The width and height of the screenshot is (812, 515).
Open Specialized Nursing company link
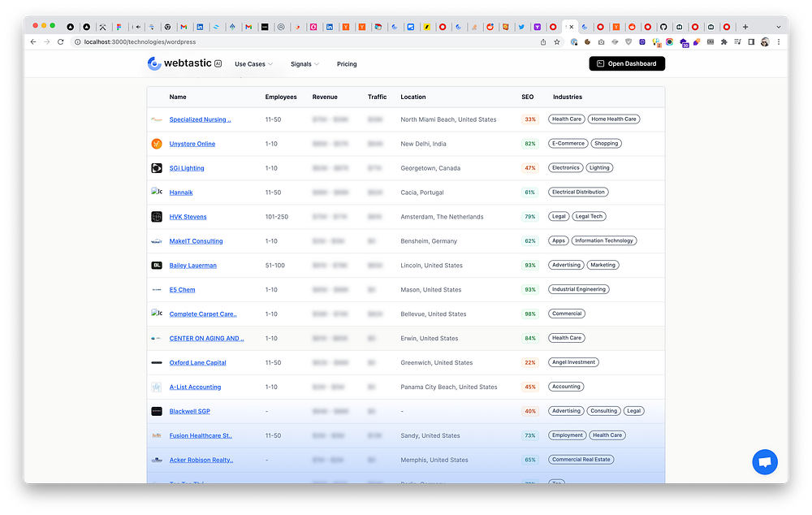point(201,119)
